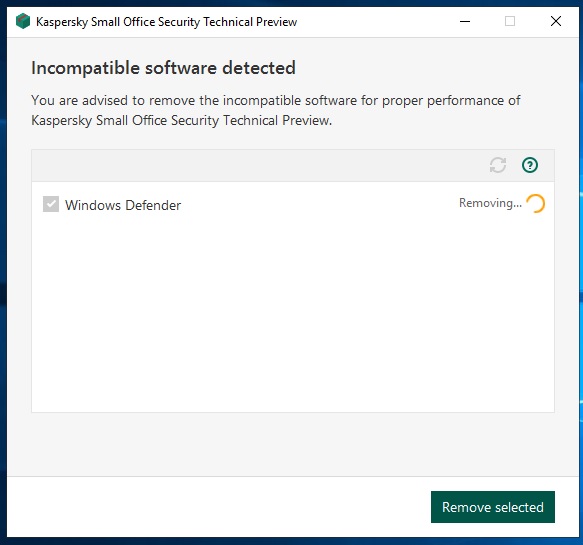This screenshot has height=545, width=583.
Task: Click the blank footer area beside Remove selected
Action: click(x=219, y=507)
